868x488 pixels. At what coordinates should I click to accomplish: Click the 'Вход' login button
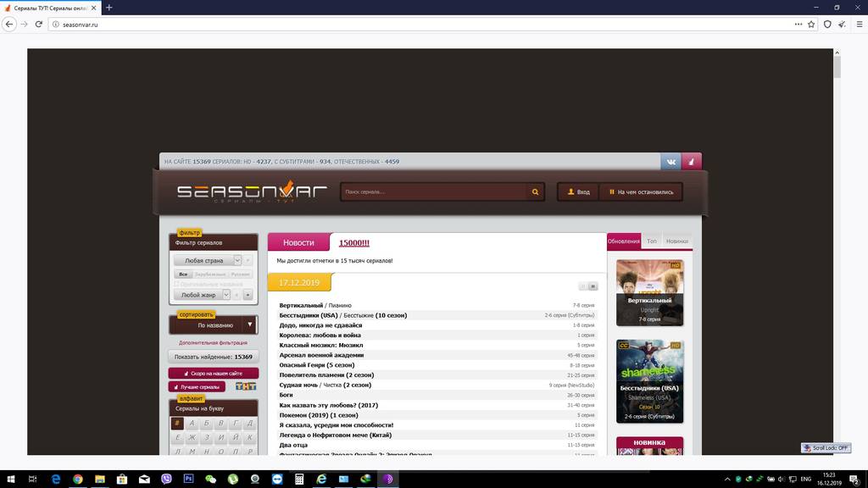(x=578, y=192)
